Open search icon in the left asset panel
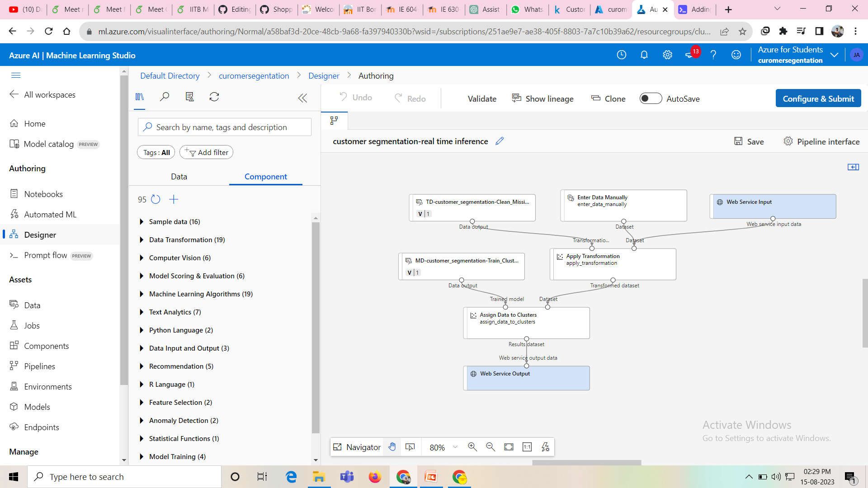This screenshot has width=868, height=488. (x=165, y=97)
